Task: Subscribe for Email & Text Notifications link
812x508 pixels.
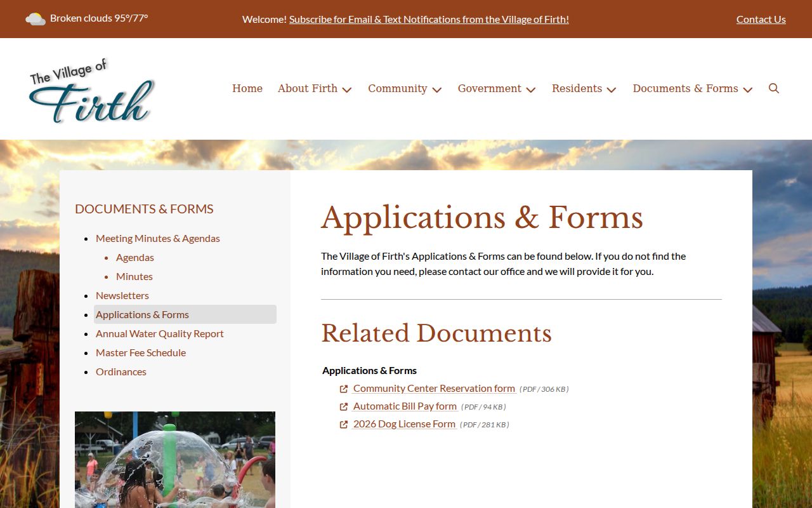Action: (429, 19)
